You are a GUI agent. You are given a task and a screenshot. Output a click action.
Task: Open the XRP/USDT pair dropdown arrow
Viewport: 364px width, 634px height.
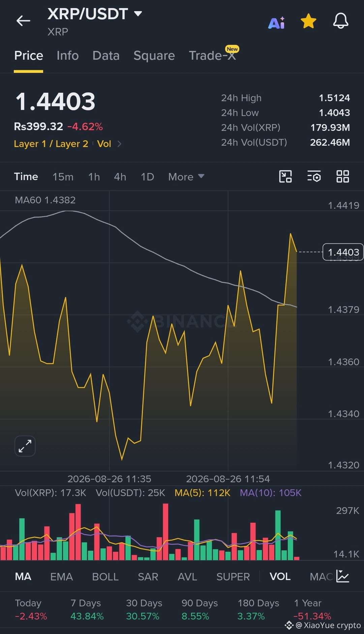point(138,14)
